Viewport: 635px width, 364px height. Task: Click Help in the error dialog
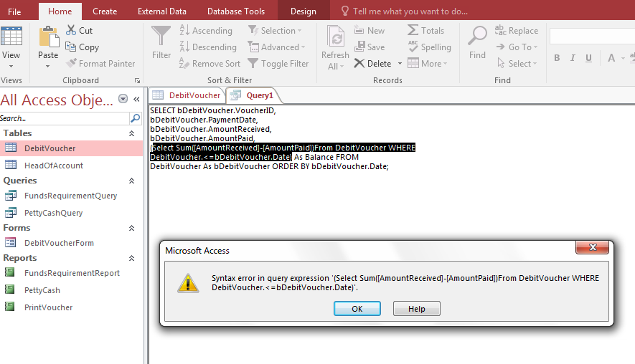point(417,309)
